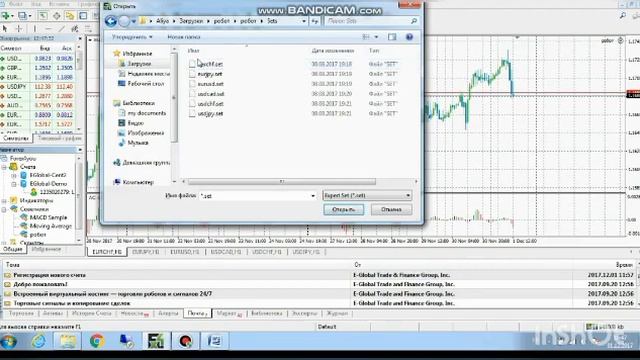This screenshot has width=640, height=360.
Task: Select Компьютер in dialog sidebar
Action: [x=133, y=182]
